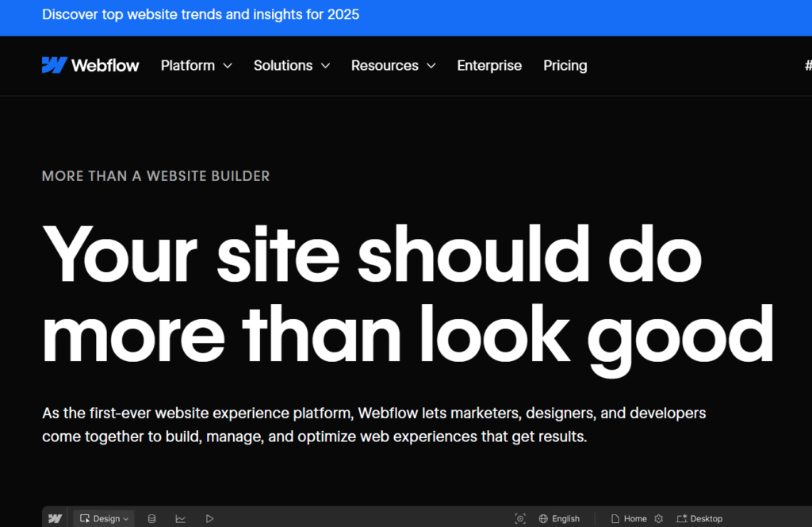
Task: Click the Webflow icon in the designer toolbar
Action: click(x=55, y=518)
